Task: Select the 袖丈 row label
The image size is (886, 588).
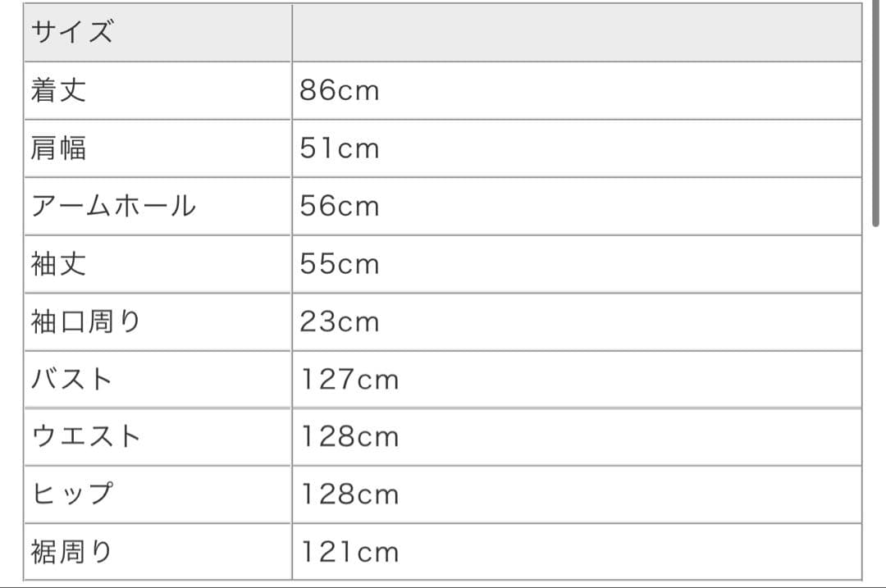Action: (x=58, y=264)
